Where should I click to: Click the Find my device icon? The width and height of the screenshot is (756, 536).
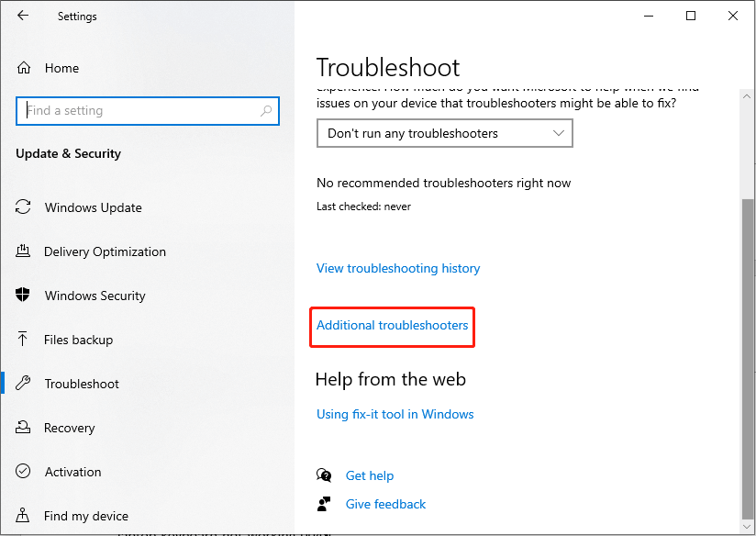[22, 515]
